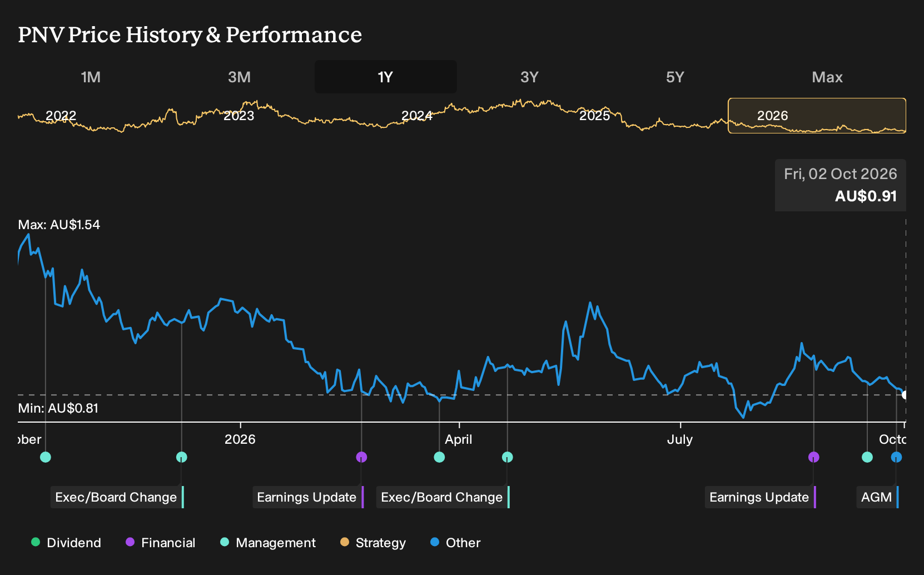The image size is (924, 575).
Task: Click the teal marker immediately after April
Action: point(508,457)
